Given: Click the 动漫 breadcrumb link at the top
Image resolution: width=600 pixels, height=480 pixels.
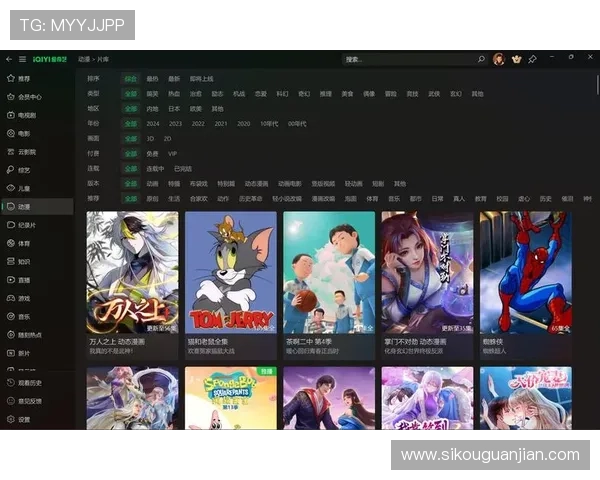Looking at the screenshot, I should click(x=84, y=60).
